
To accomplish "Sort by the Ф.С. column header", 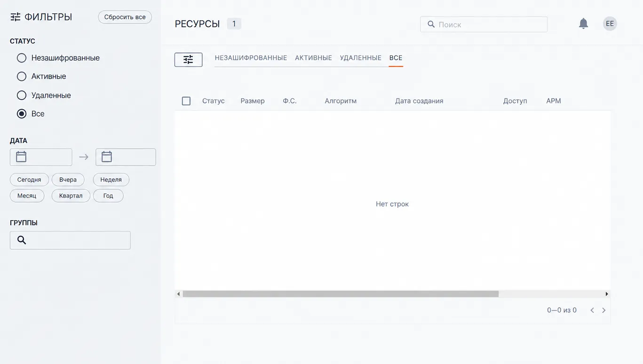I will point(290,101).
